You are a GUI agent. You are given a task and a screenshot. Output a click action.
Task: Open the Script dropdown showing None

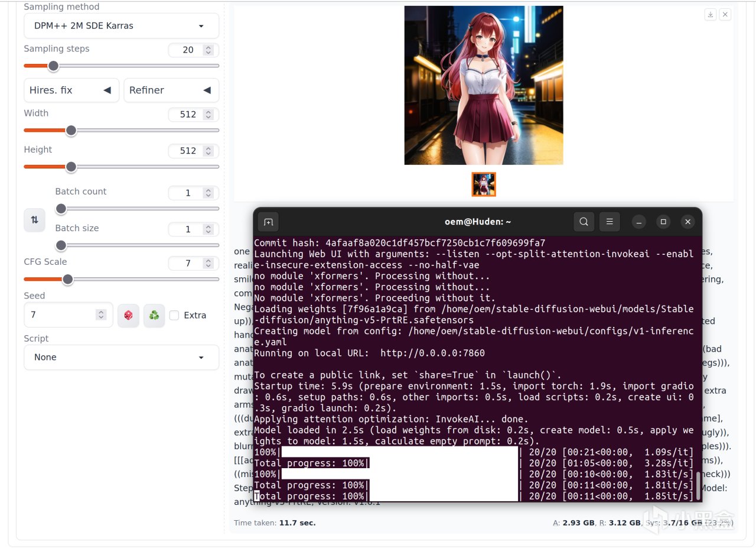[x=121, y=358]
